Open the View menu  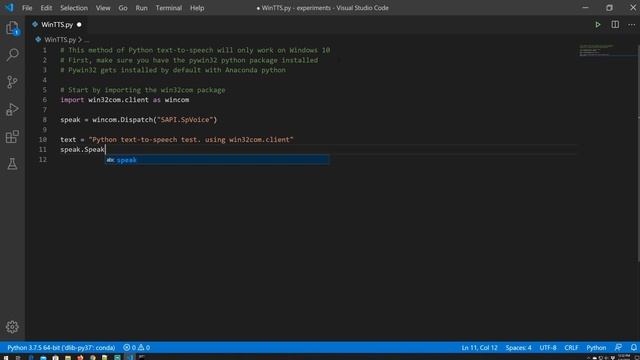pyautogui.click(x=103, y=8)
